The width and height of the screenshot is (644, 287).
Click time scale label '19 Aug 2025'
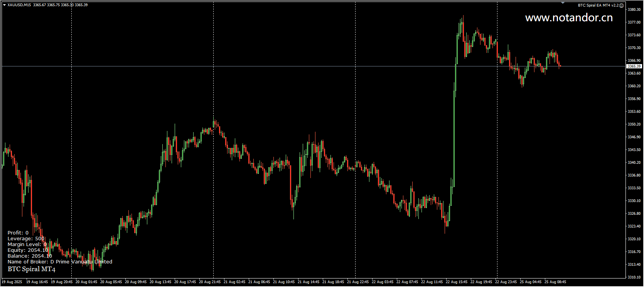coord(12,282)
